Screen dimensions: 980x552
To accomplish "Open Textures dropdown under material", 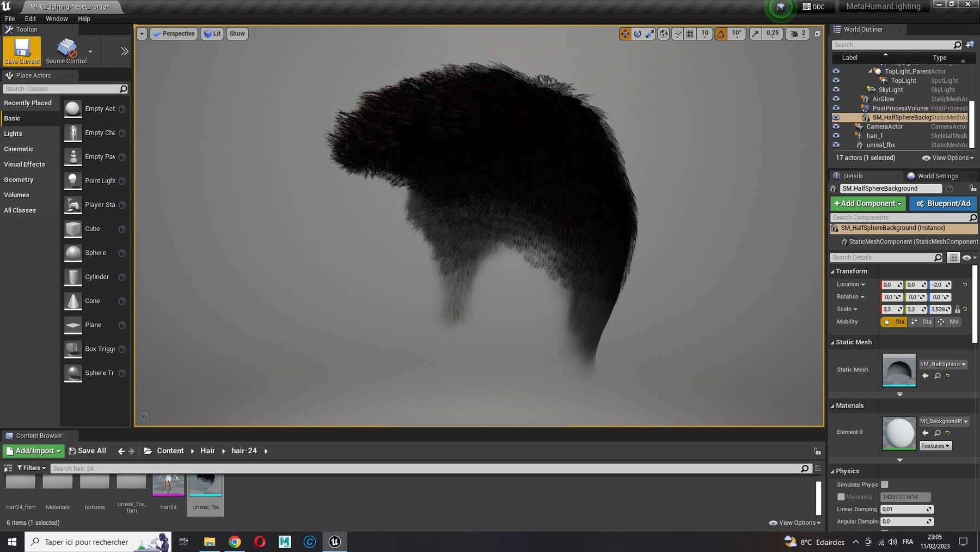I will [935, 446].
